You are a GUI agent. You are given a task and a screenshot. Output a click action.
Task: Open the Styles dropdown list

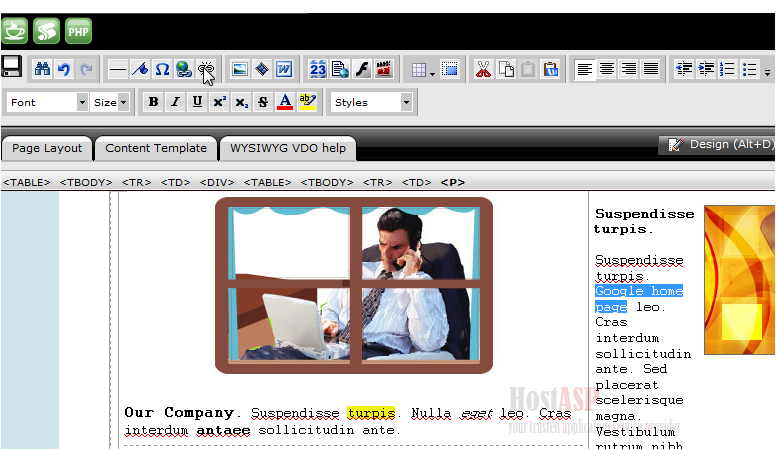371,102
